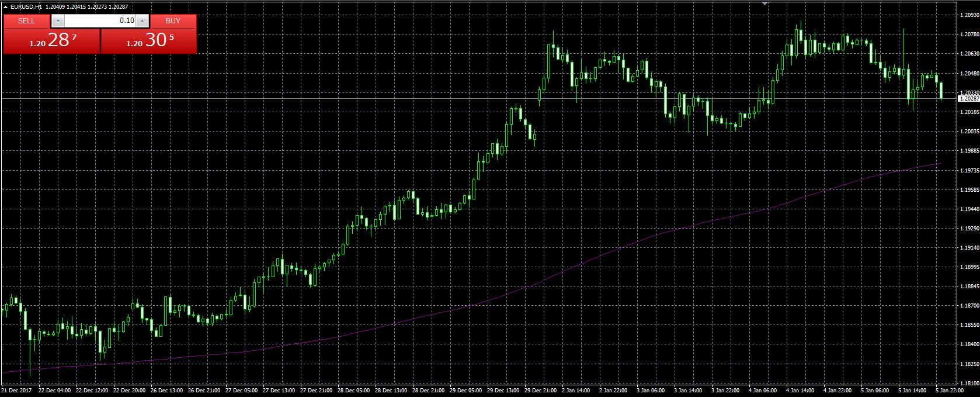Click the 29 Dec 21:00 time label
Image resolution: width=980 pixels, height=397 pixels.
tap(541, 391)
